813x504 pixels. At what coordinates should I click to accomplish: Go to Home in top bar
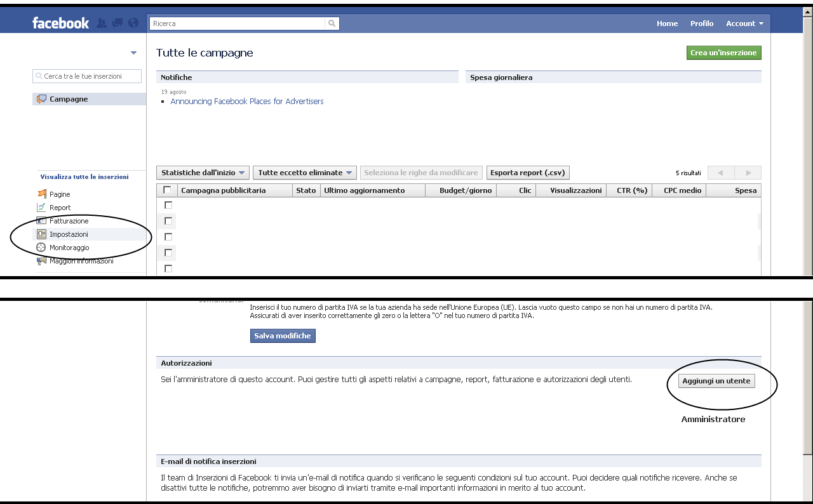click(667, 23)
